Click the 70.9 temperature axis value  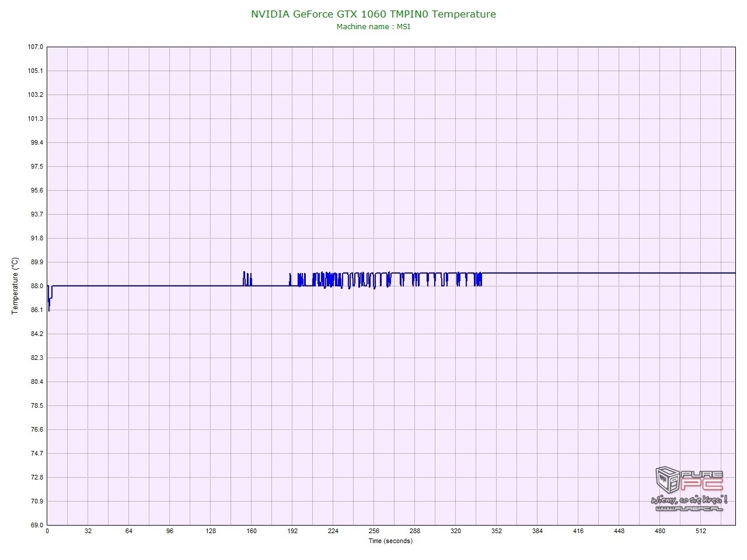click(x=37, y=501)
